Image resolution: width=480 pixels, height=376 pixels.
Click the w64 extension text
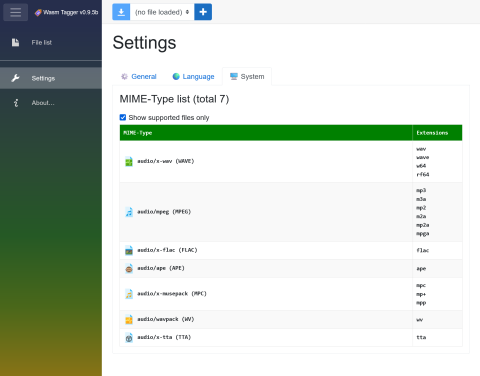[421, 166]
